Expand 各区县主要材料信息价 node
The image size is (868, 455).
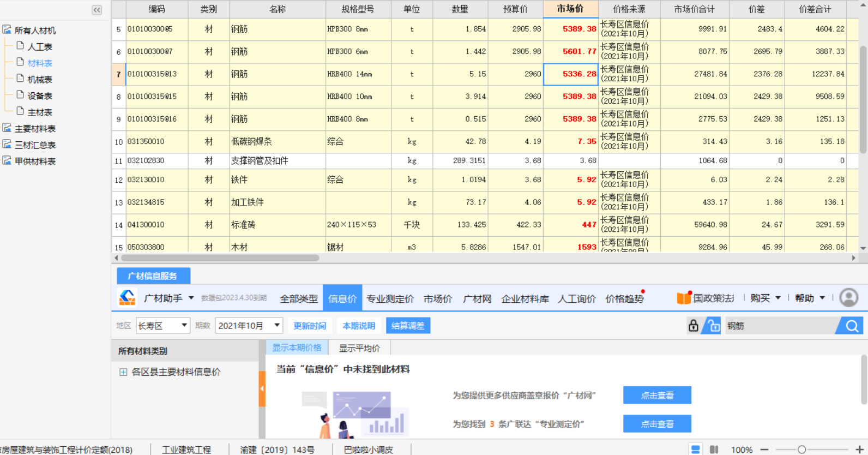[123, 372]
